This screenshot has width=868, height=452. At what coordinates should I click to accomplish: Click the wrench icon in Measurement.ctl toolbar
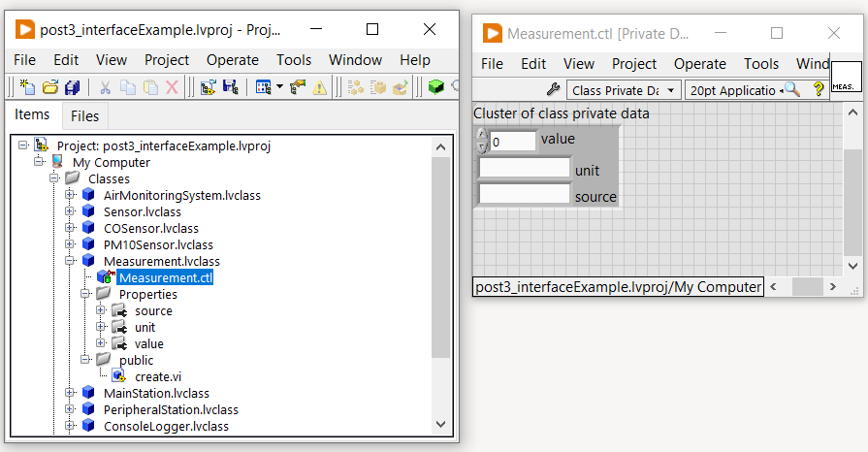[x=553, y=90]
